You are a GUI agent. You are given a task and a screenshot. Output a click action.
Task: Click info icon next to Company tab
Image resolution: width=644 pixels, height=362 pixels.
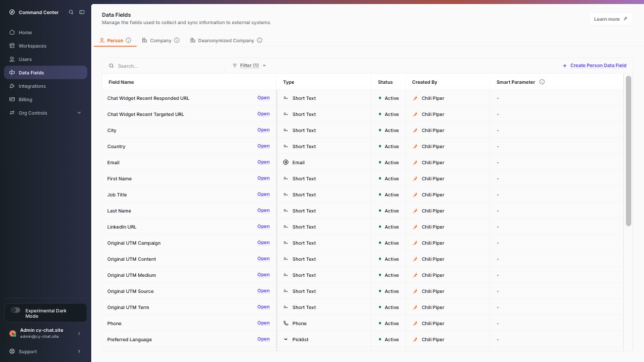pyautogui.click(x=176, y=40)
